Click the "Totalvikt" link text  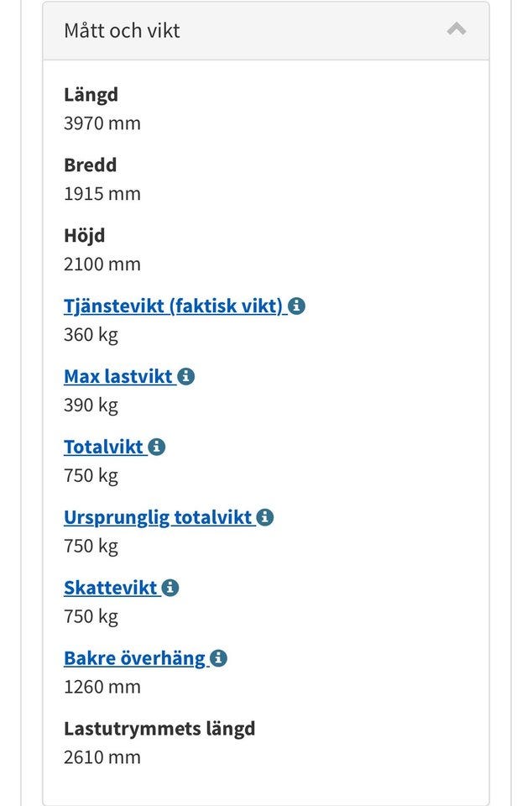pyautogui.click(x=104, y=447)
